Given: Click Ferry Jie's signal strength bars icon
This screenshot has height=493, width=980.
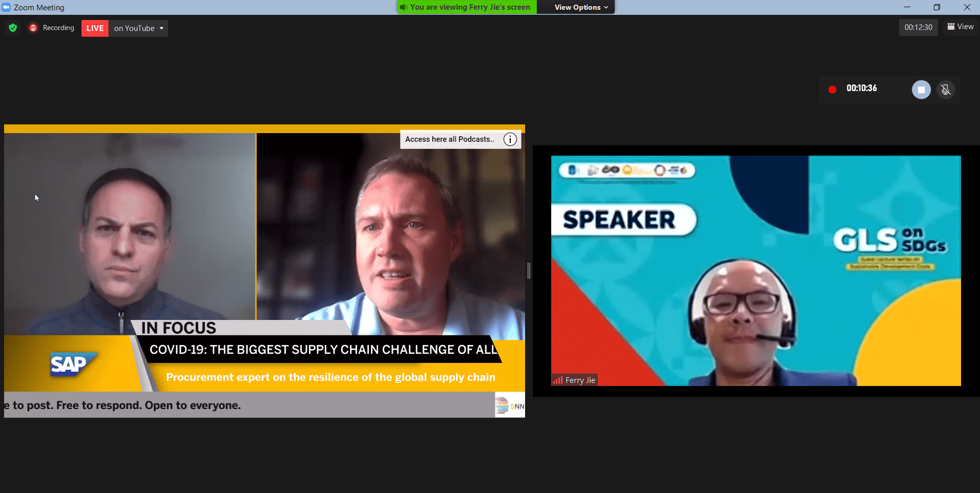Looking at the screenshot, I should tap(557, 380).
